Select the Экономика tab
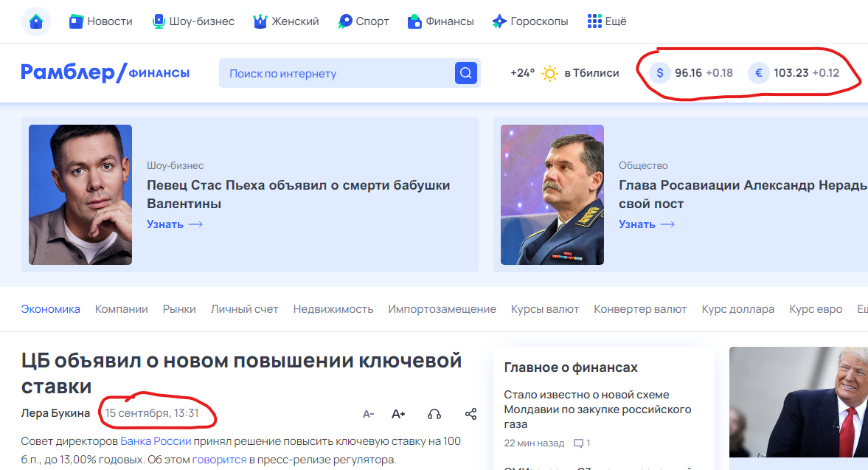The width and height of the screenshot is (868, 470). [50, 309]
